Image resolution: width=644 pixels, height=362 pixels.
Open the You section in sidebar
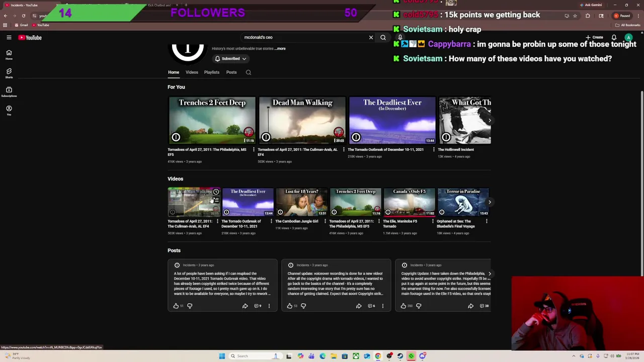click(9, 110)
